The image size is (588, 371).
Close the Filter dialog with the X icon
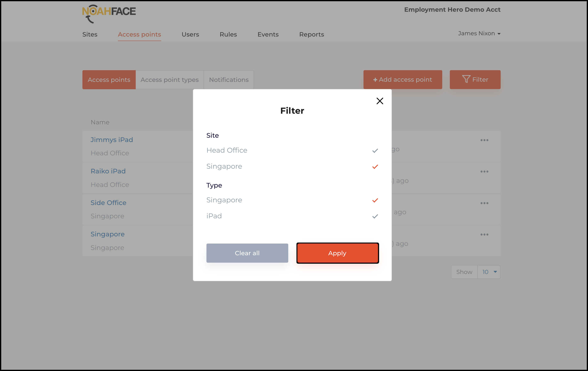click(380, 101)
